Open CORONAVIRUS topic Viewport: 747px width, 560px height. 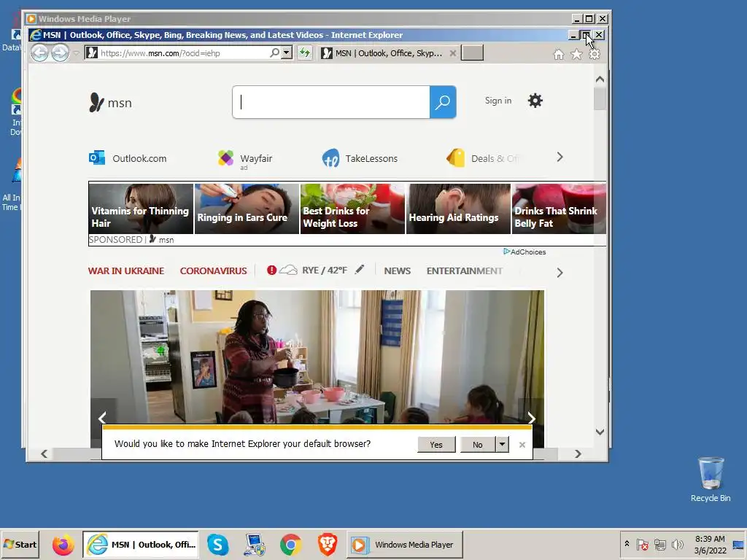click(x=214, y=271)
